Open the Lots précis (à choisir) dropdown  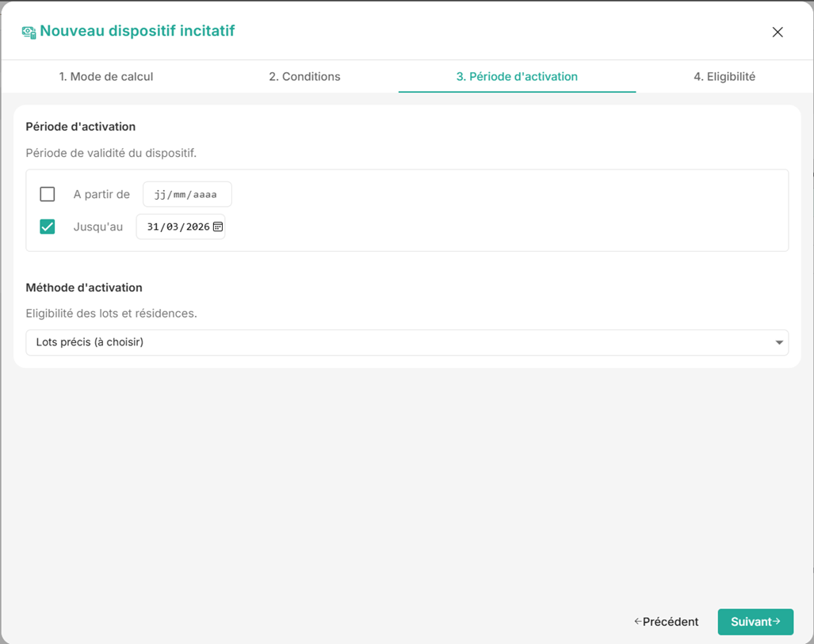coord(407,342)
